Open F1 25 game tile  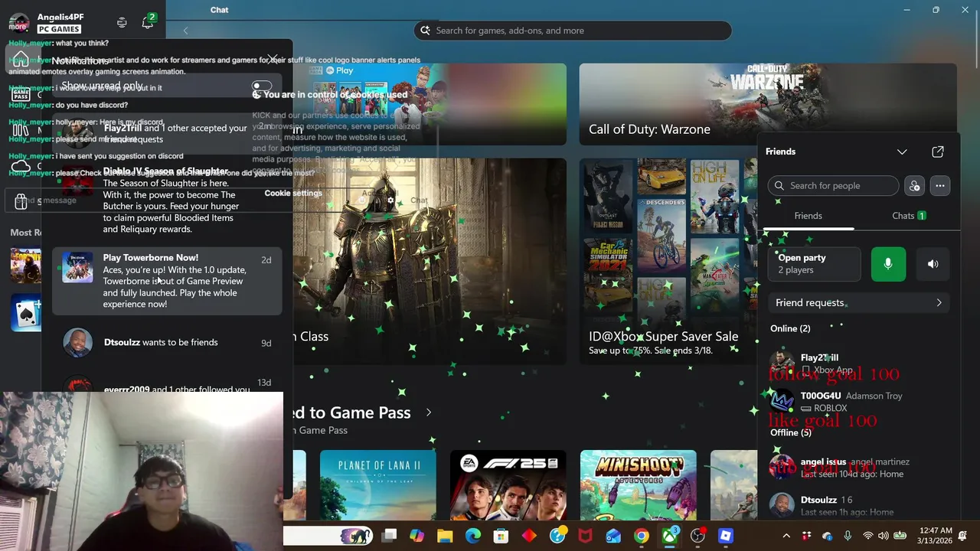508,485
